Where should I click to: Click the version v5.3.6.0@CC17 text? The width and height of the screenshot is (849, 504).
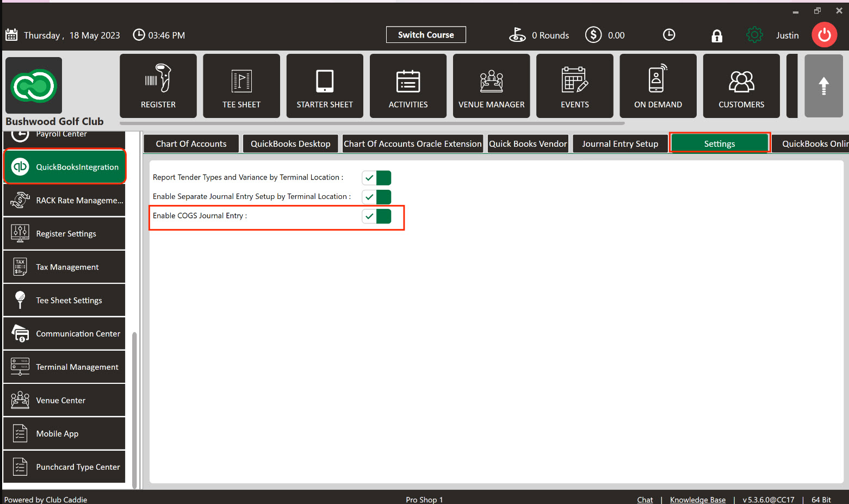pos(769,500)
